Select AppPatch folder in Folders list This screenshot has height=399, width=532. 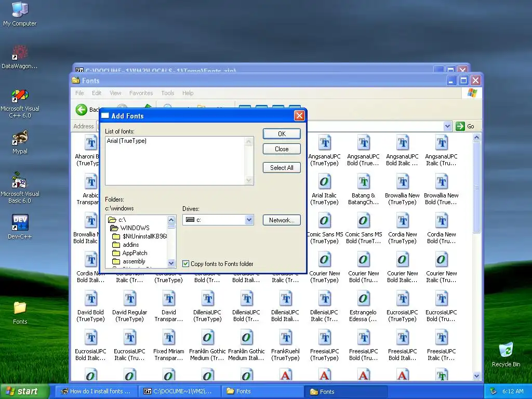click(129, 253)
